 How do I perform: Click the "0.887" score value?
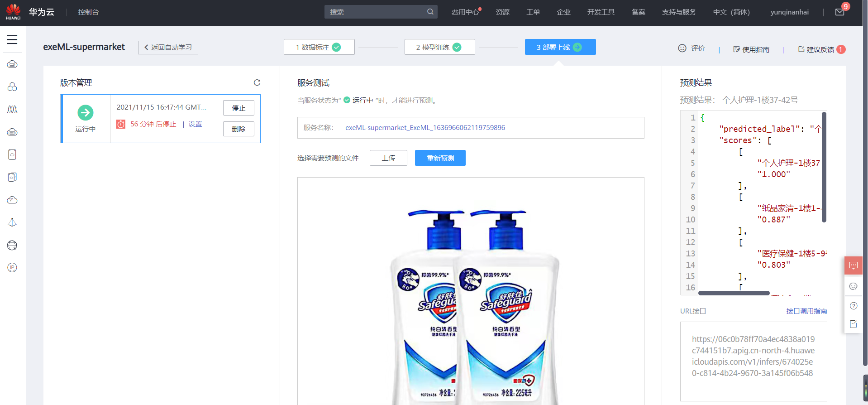tap(774, 220)
